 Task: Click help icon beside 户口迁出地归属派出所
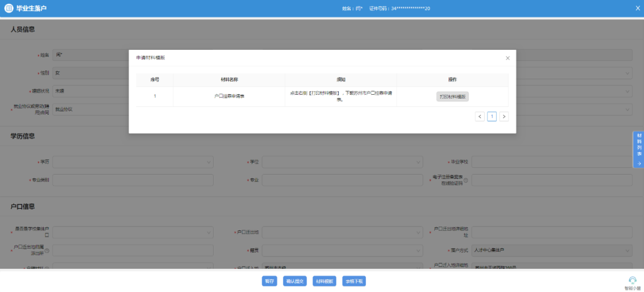46,250
